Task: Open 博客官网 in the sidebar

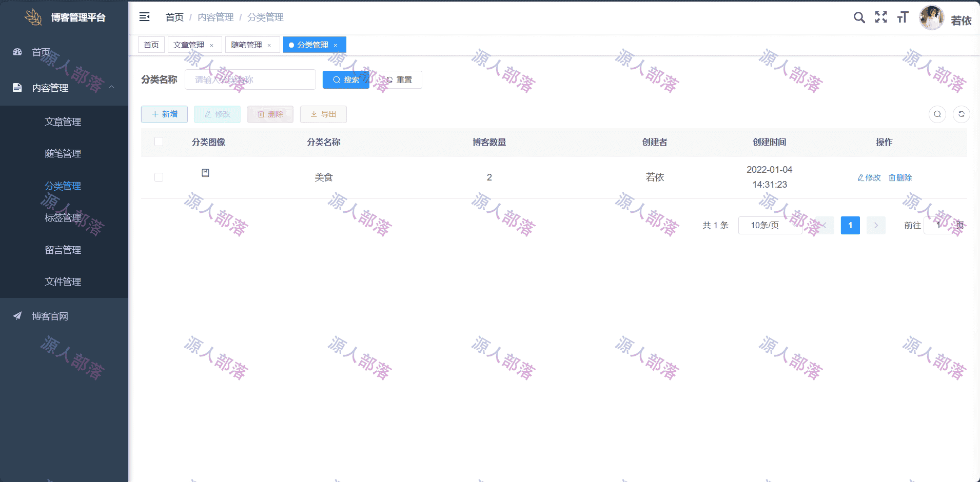Action: (x=64, y=316)
